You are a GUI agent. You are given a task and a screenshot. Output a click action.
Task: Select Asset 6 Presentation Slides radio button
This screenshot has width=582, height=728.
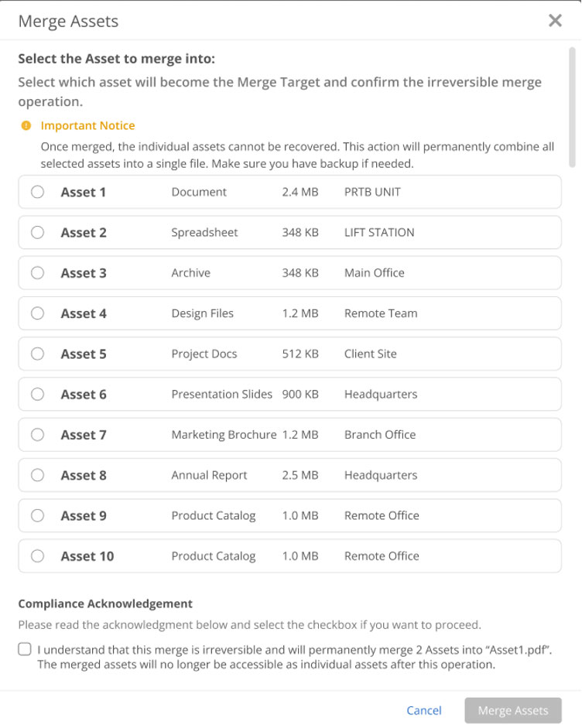38,395
